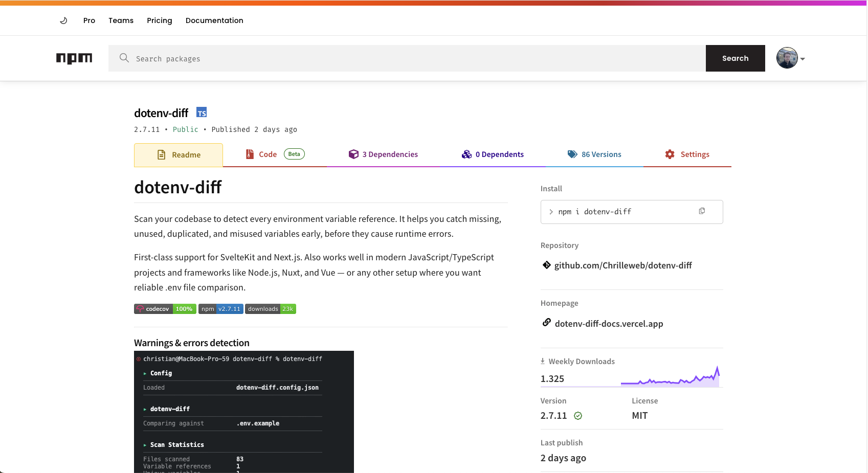Click the downloads 23k badge
Viewport: 868px width, 473px height.
pyautogui.click(x=271, y=309)
